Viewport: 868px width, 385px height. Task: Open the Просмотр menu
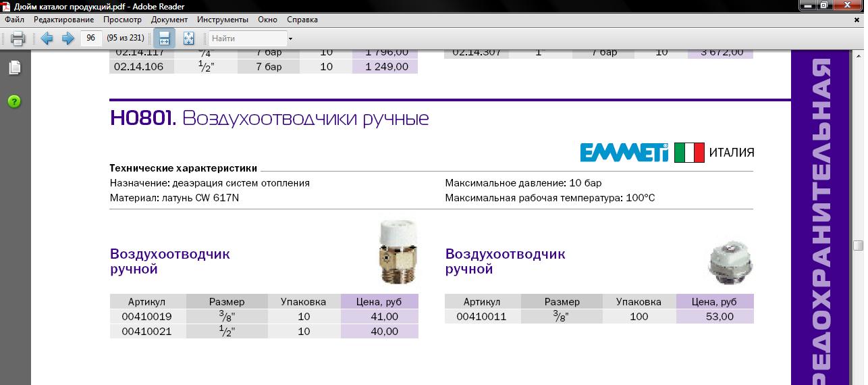[x=122, y=20]
